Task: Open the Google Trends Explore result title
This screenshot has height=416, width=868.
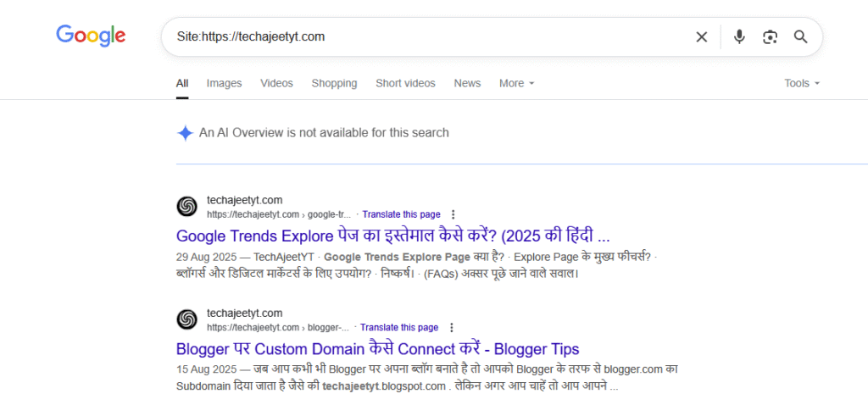Action: 392,236
